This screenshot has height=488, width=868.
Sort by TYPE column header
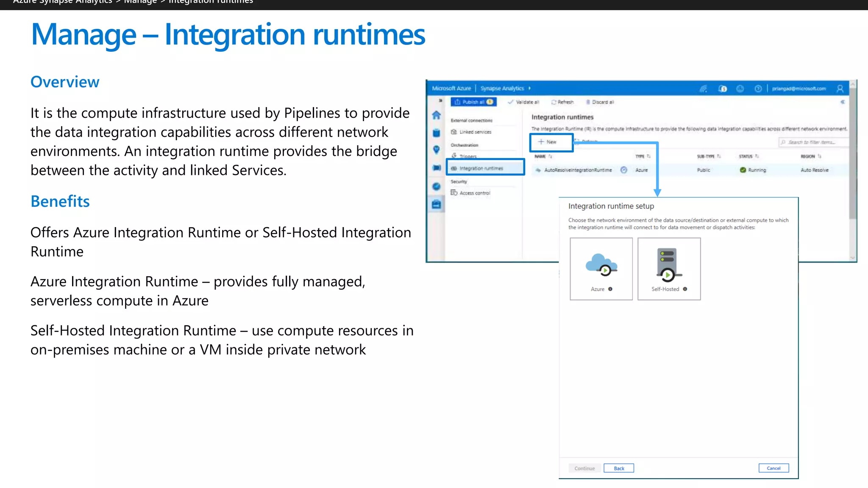pos(643,156)
